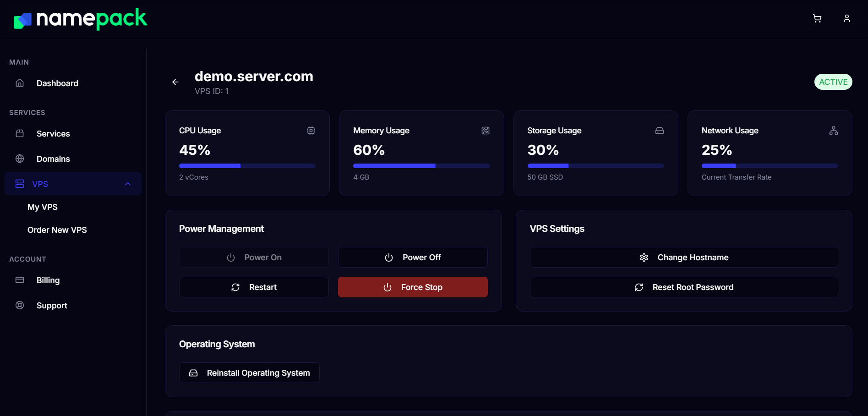Click the ACTIVE status badge

833,82
